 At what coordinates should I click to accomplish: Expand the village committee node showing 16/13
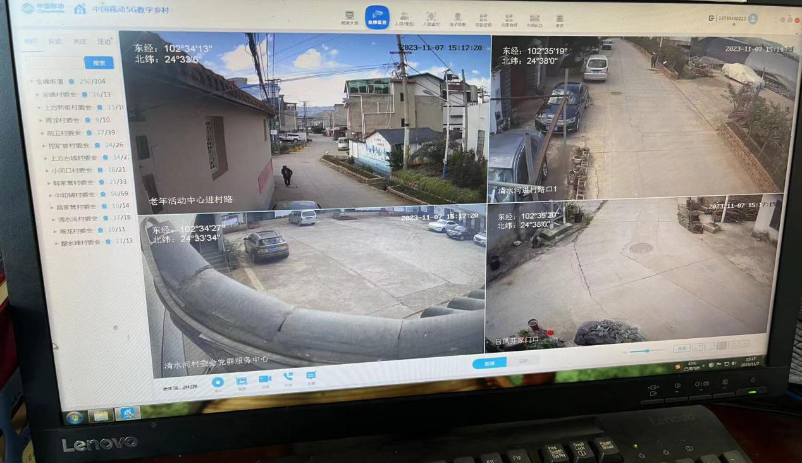coord(37,95)
